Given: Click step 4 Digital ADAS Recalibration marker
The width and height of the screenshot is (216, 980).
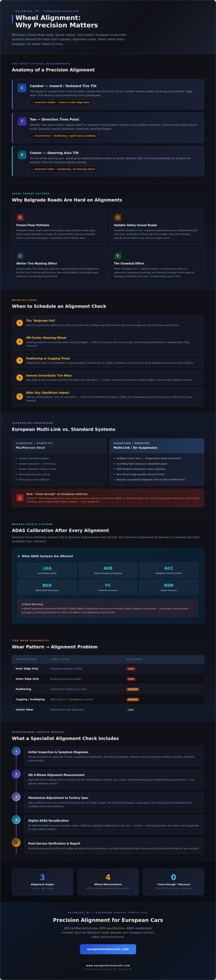Looking at the screenshot, I should point(16,820).
